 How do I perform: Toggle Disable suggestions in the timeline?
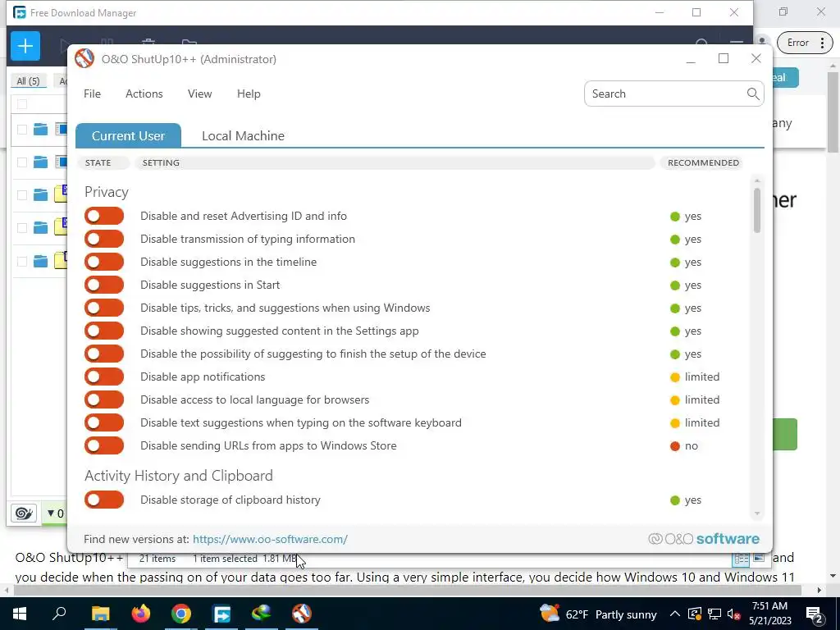tap(104, 262)
